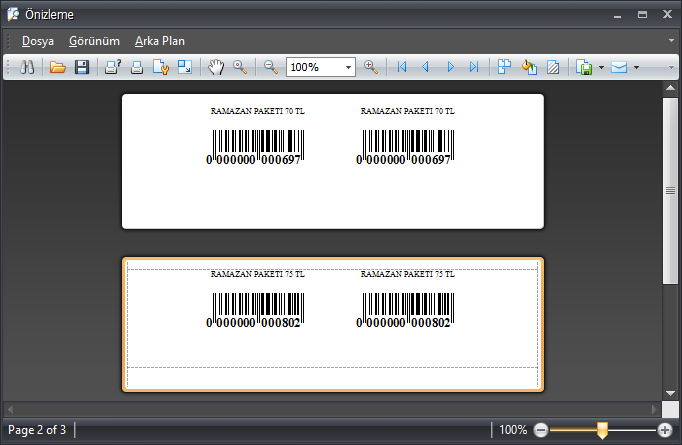Click the zoom slider thumb
Viewport: 682px width, 445px height.
[x=602, y=430]
